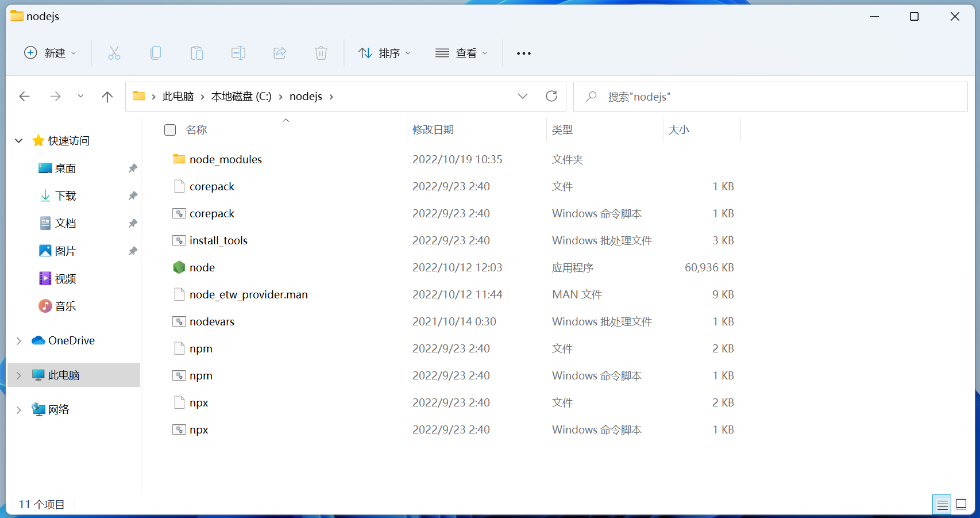The height and width of the screenshot is (518, 980).
Task: Go back with the left arrow
Action: point(25,97)
